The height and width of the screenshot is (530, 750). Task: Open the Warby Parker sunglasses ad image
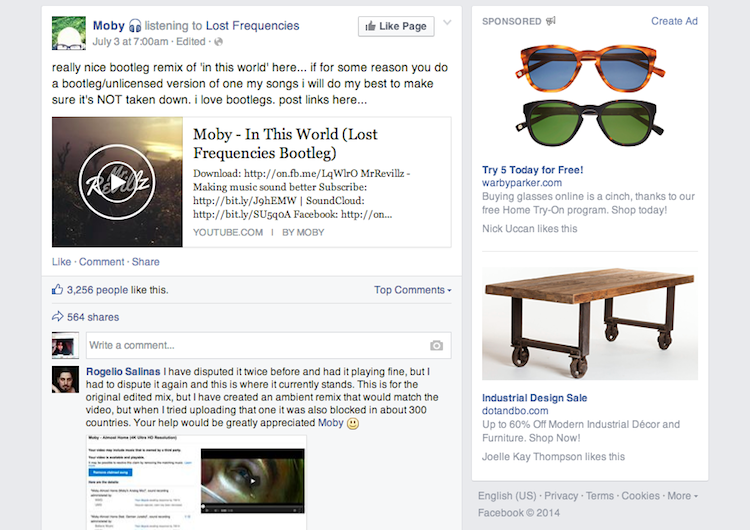click(590, 96)
